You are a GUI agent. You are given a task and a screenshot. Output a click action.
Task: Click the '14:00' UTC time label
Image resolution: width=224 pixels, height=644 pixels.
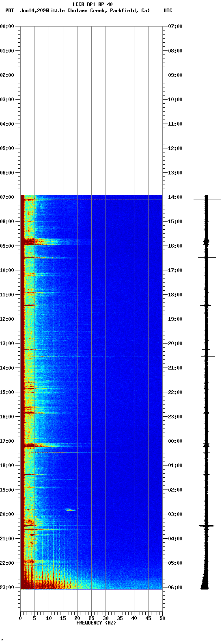[175, 197]
